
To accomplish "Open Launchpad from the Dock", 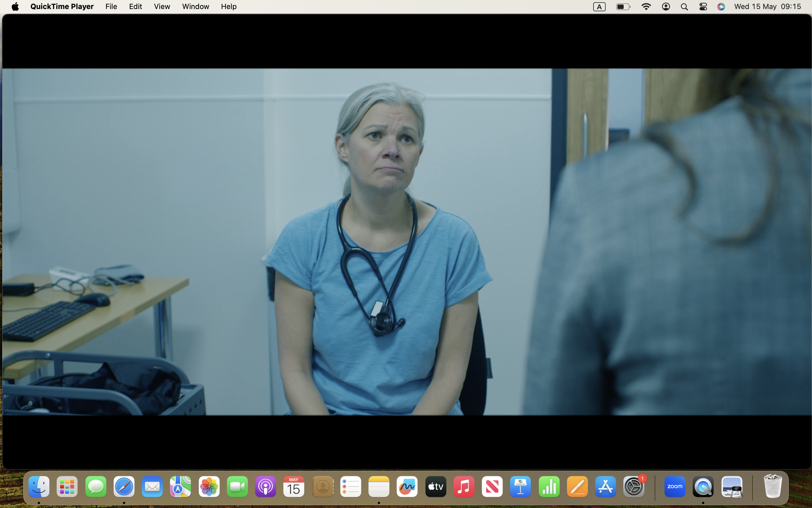I will [67, 487].
